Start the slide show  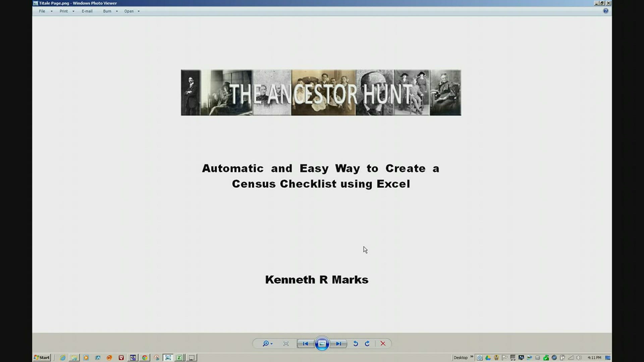(322, 344)
